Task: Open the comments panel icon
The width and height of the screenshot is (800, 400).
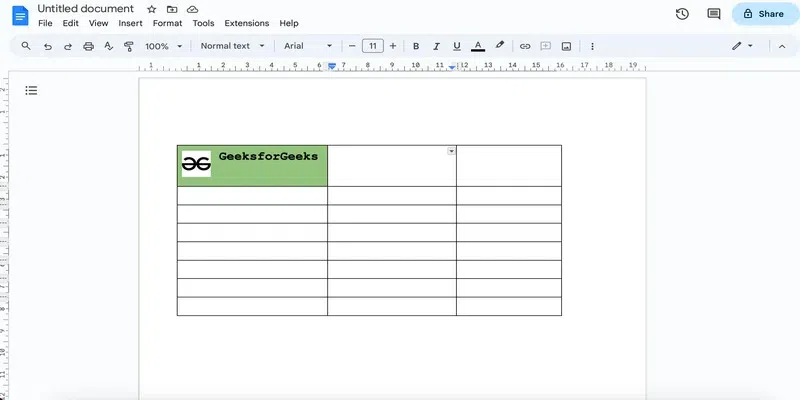Action: pos(714,14)
